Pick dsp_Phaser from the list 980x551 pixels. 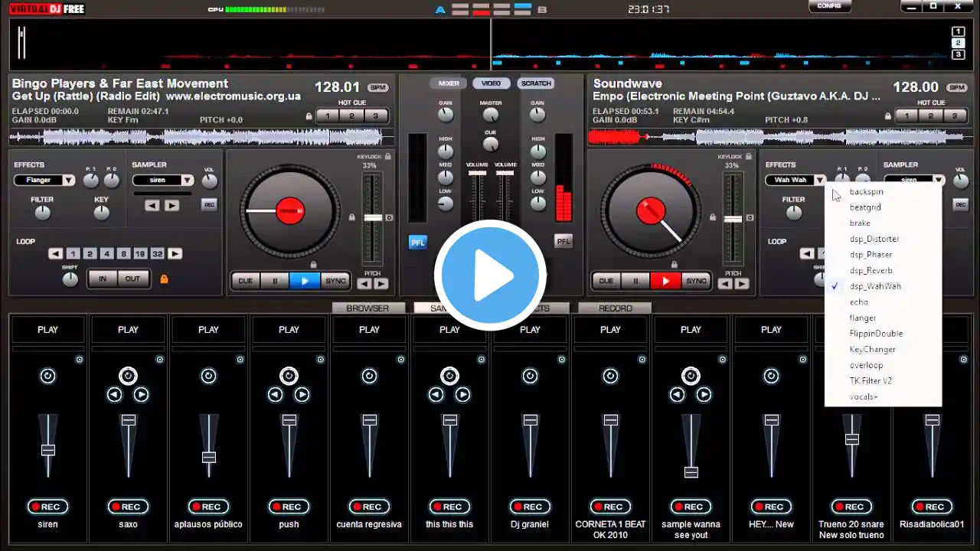(871, 255)
